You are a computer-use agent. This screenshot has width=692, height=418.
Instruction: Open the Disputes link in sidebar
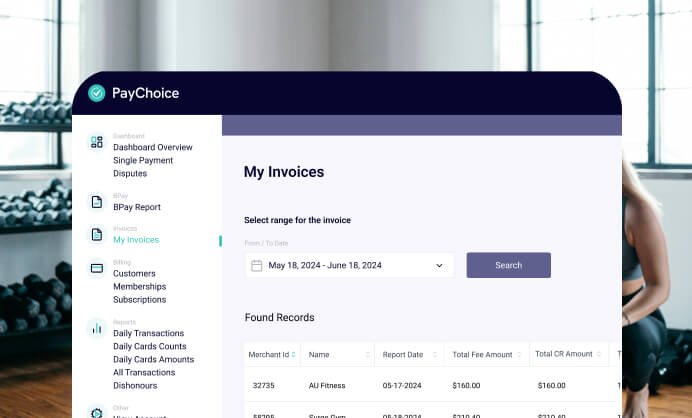coord(130,173)
